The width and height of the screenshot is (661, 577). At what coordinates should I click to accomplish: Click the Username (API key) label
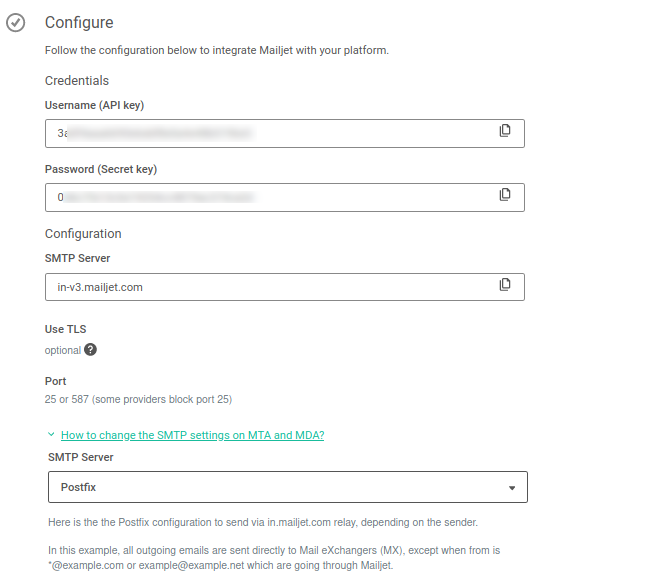(101, 105)
